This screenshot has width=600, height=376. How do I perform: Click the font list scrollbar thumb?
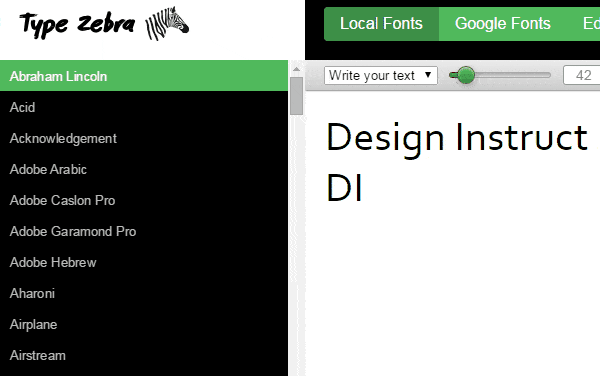pyautogui.click(x=296, y=96)
